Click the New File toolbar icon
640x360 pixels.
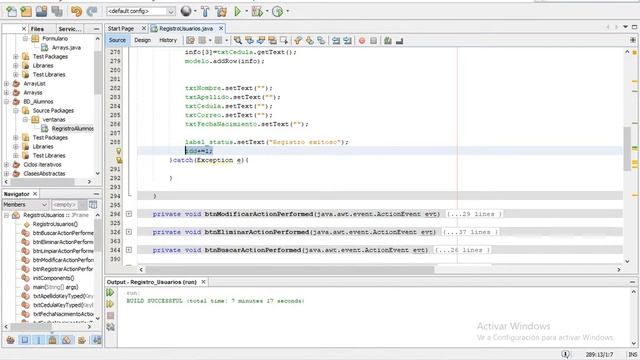pos(11,11)
